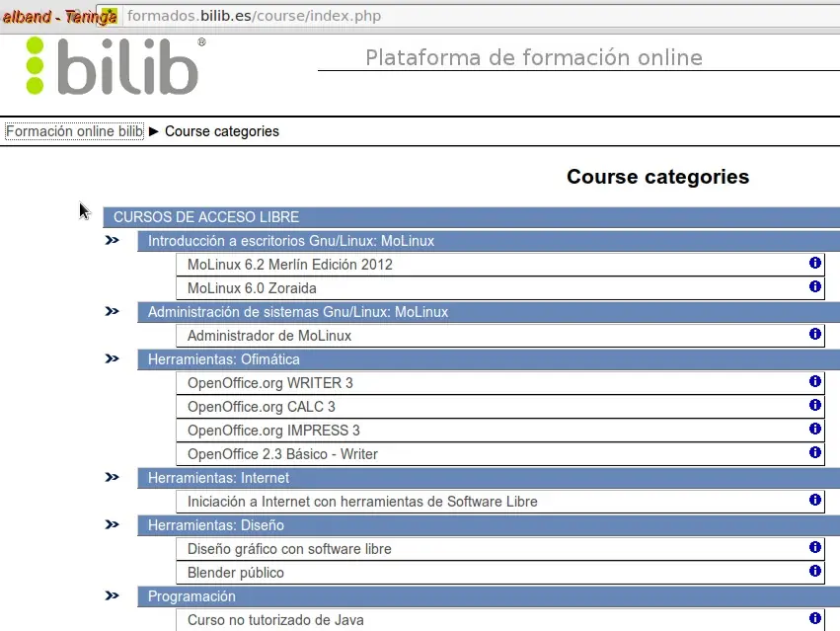Open course Diseño gráfico con software libre
Image resolution: width=840 pixels, height=631 pixels.
(x=289, y=549)
